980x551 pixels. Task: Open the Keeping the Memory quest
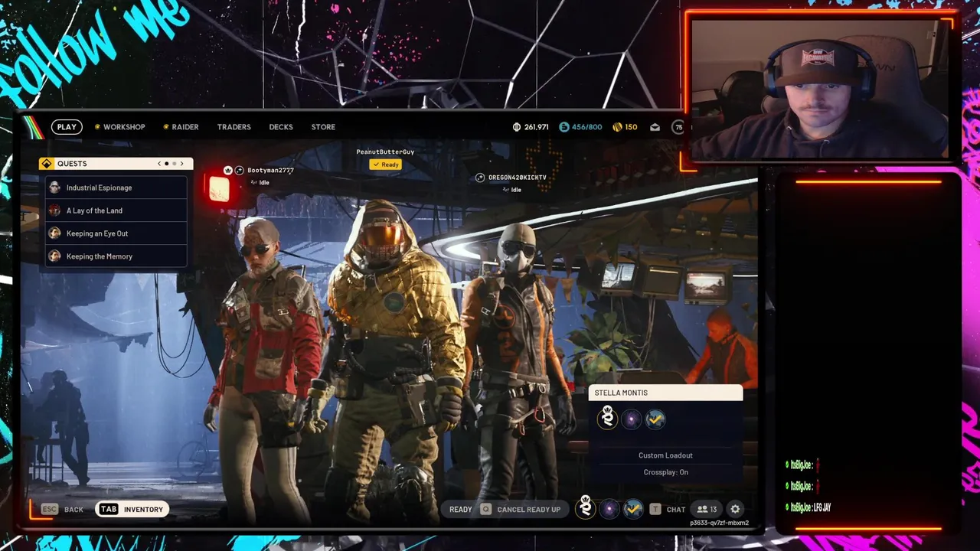[x=116, y=256]
